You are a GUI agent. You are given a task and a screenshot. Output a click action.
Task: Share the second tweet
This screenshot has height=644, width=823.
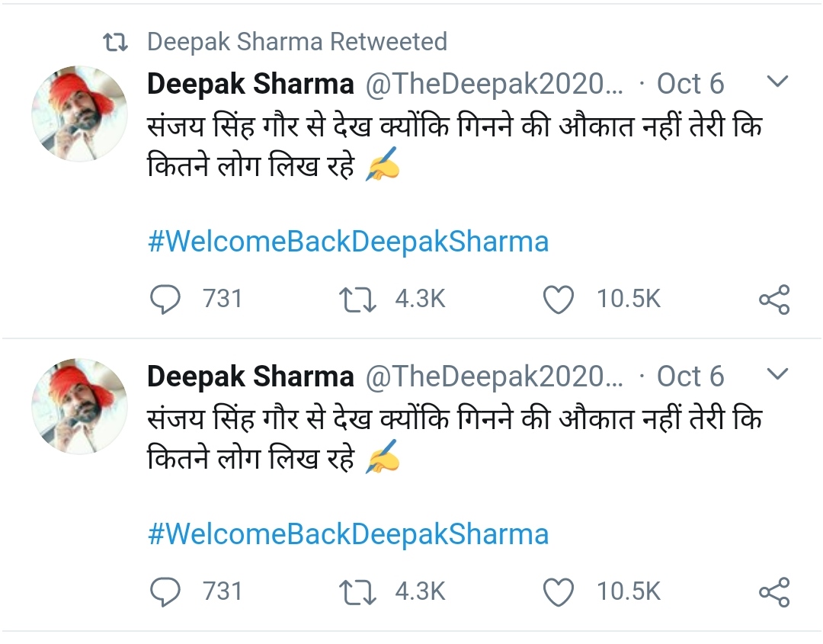coord(774,592)
